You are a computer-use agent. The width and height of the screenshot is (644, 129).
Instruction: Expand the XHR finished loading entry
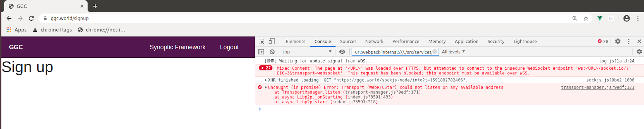click(x=266, y=80)
